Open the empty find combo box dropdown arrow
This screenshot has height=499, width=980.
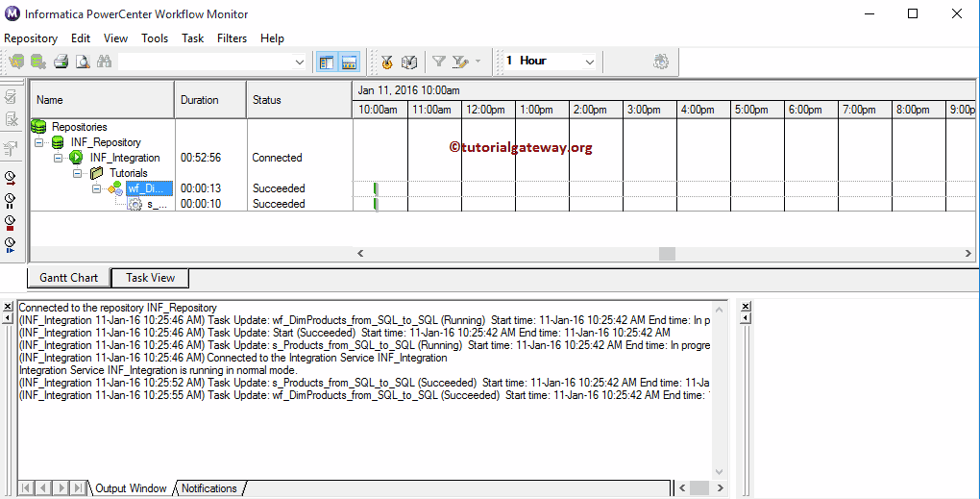click(x=300, y=62)
